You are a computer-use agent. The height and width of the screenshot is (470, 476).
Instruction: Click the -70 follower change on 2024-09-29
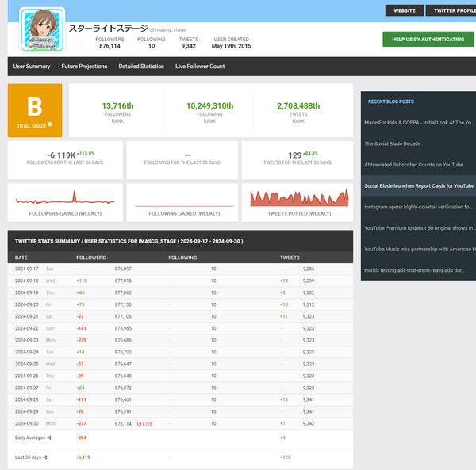coord(80,411)
